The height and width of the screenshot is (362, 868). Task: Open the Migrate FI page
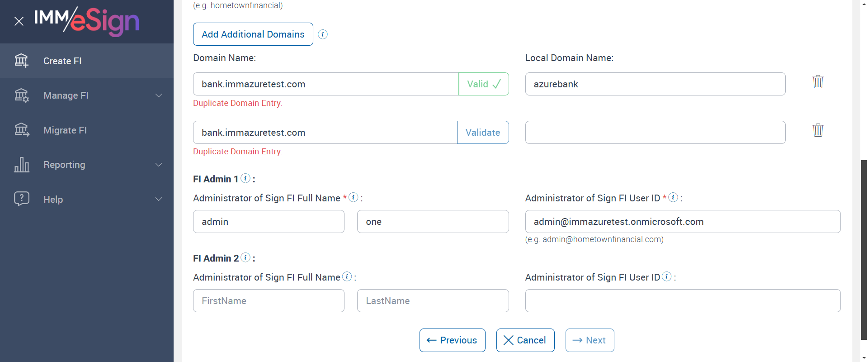(65, 130)
